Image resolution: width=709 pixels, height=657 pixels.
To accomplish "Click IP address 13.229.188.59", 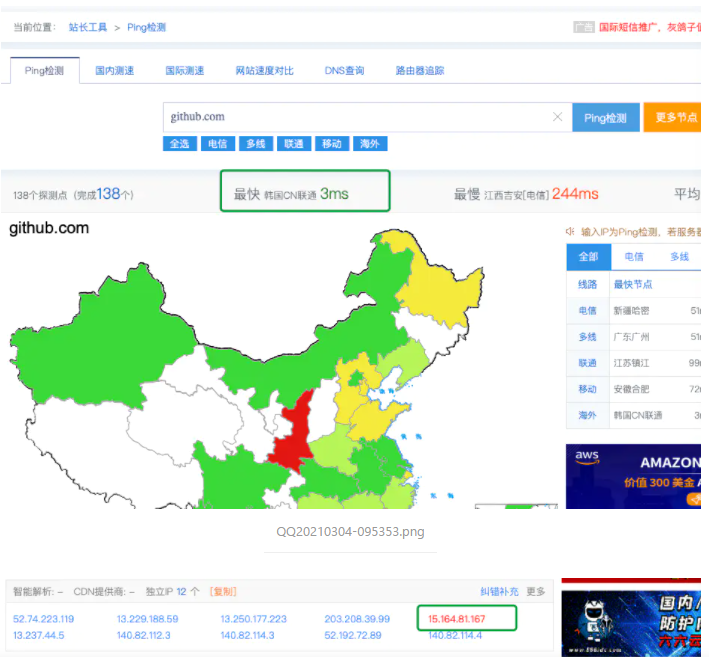I will 147,619.
